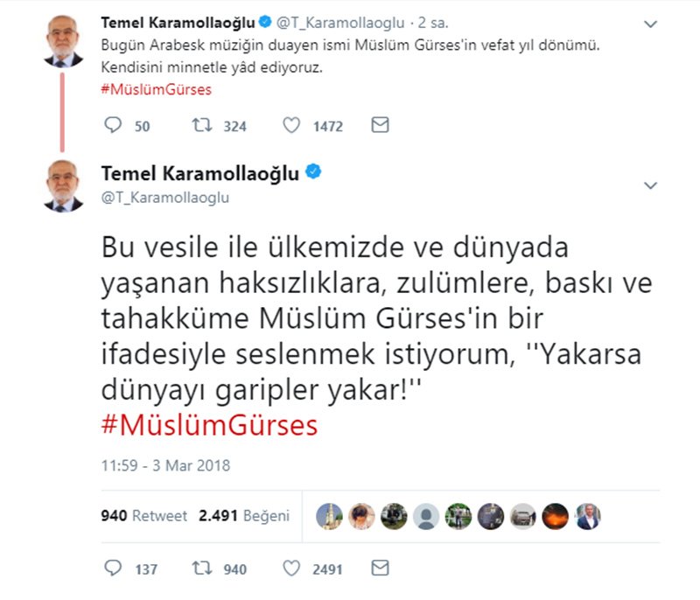Open #MüslümGürses hashtag in the first tweet
Screen dimensions: 700x600
point(157,90)
